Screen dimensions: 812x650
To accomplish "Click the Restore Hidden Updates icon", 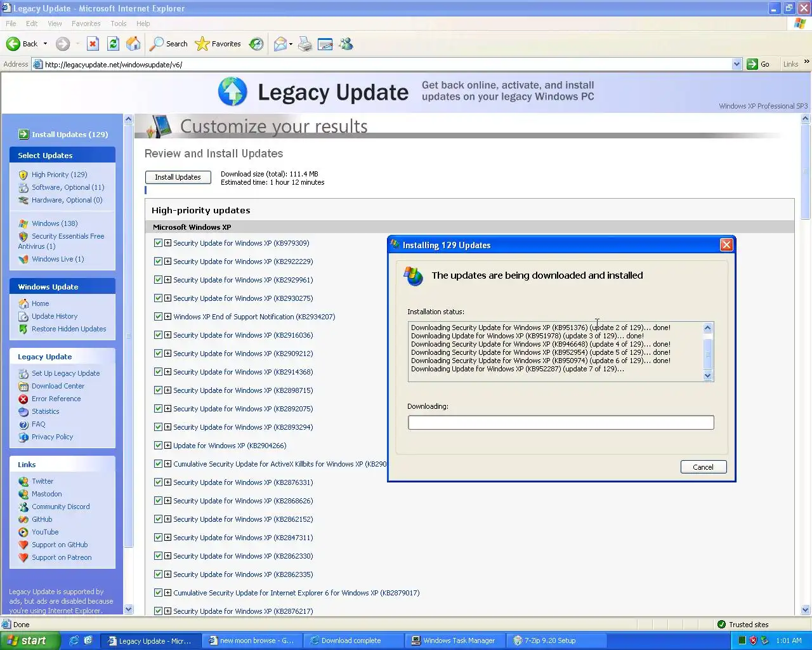I will click(x=23, y=329).
